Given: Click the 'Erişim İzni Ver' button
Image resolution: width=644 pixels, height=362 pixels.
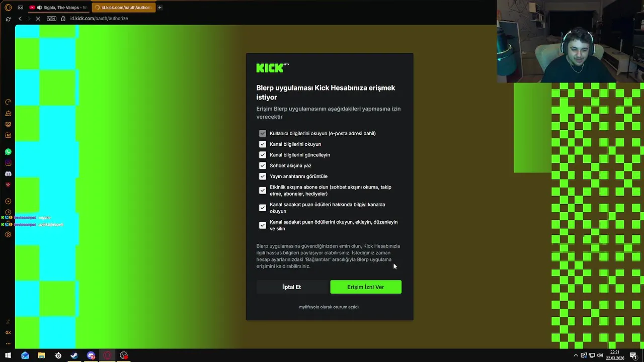Looking at the screenshot, I should [366, 287].
